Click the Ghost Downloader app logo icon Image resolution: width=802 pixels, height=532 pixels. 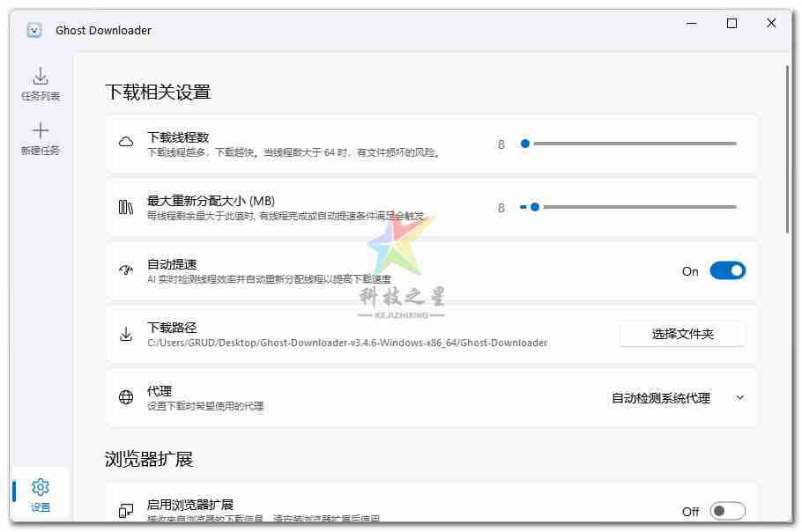(33, 30)
